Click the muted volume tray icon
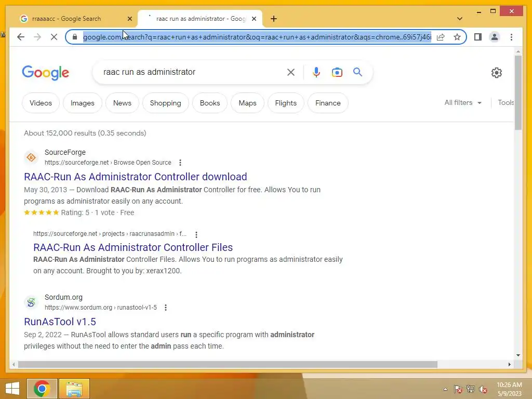 coord(483,389)
